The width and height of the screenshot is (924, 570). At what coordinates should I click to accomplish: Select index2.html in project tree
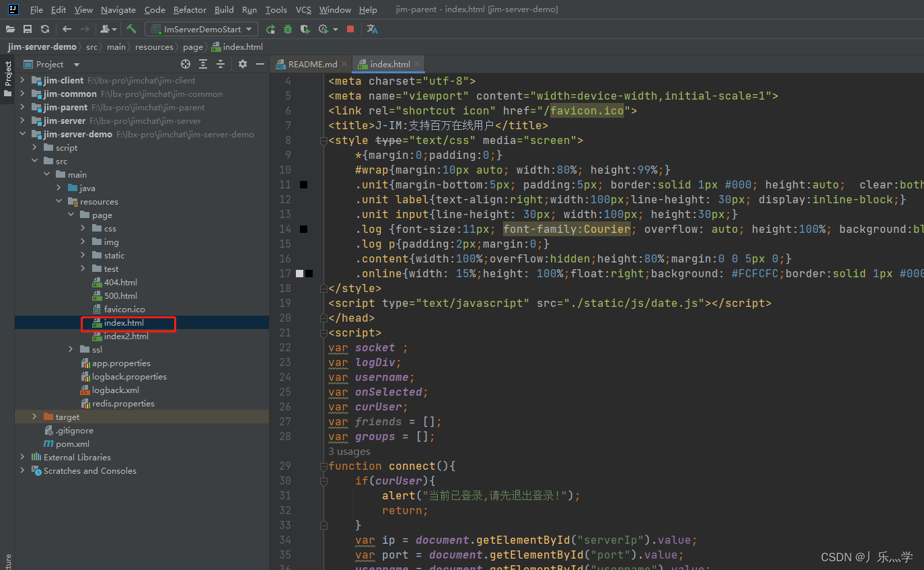click(126, 336)
